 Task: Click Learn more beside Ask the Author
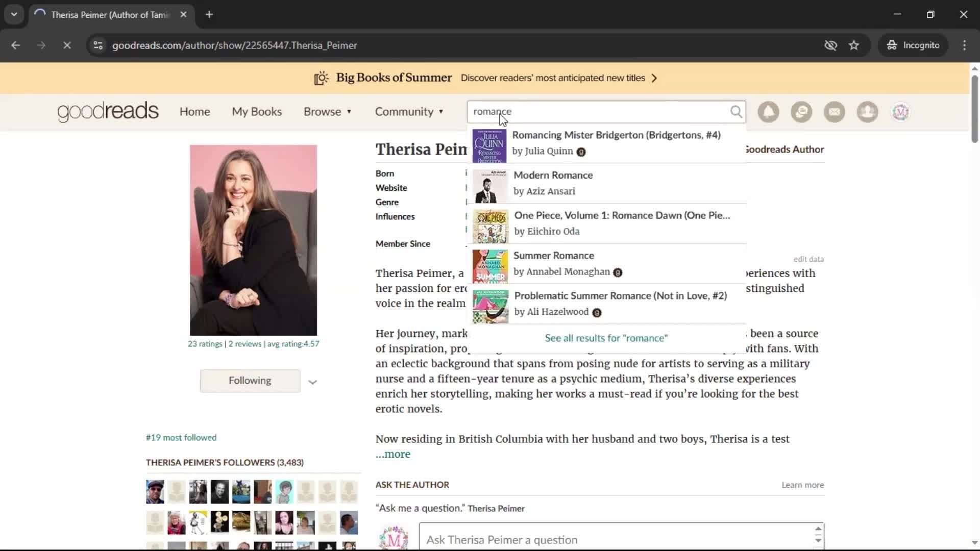pyautogui.click(x=802, y=485)
